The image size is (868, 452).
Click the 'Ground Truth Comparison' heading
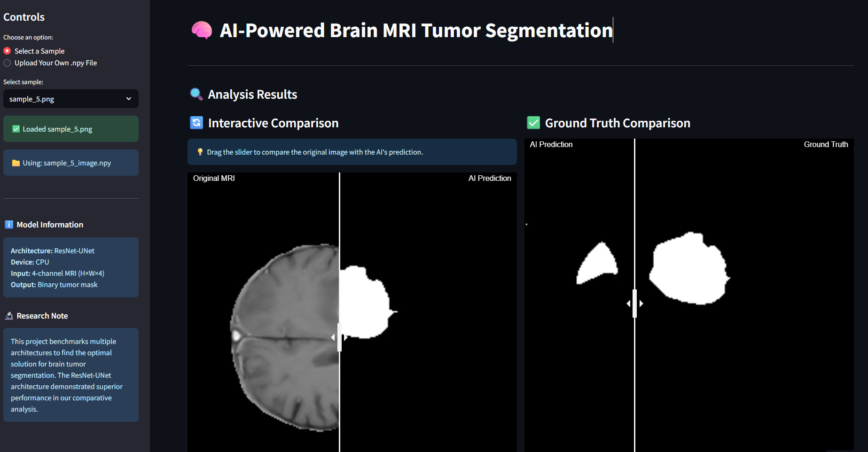(617, 123)
